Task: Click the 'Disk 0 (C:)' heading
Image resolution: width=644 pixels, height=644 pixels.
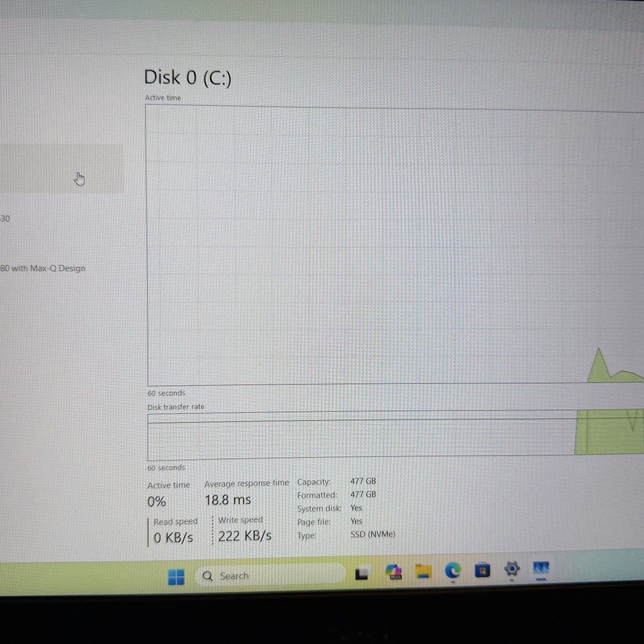Action: click(x=188, y=77)
